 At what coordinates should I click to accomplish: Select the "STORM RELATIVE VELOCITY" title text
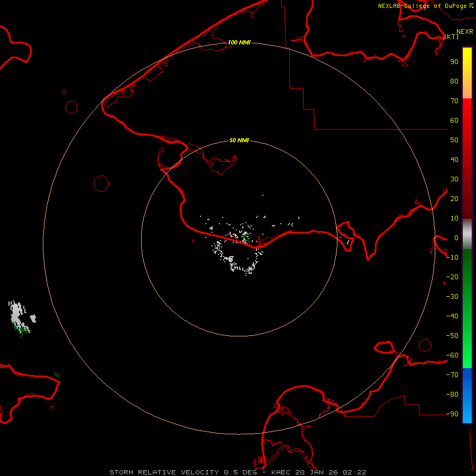click(x=164, y=472)
